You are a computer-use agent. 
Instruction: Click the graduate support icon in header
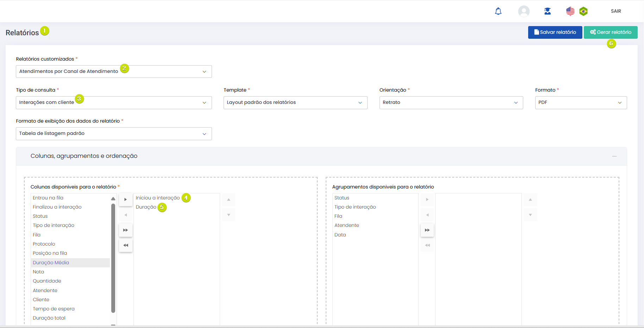point(547,11)
